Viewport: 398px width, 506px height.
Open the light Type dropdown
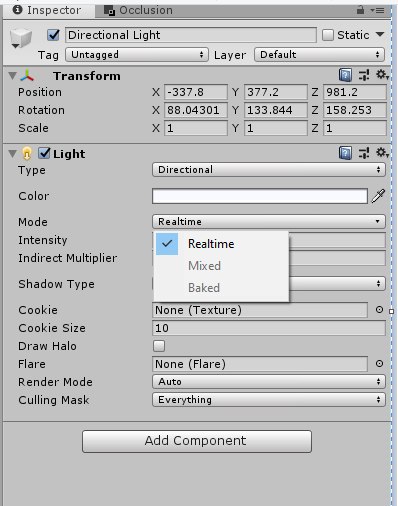[269, 170]
